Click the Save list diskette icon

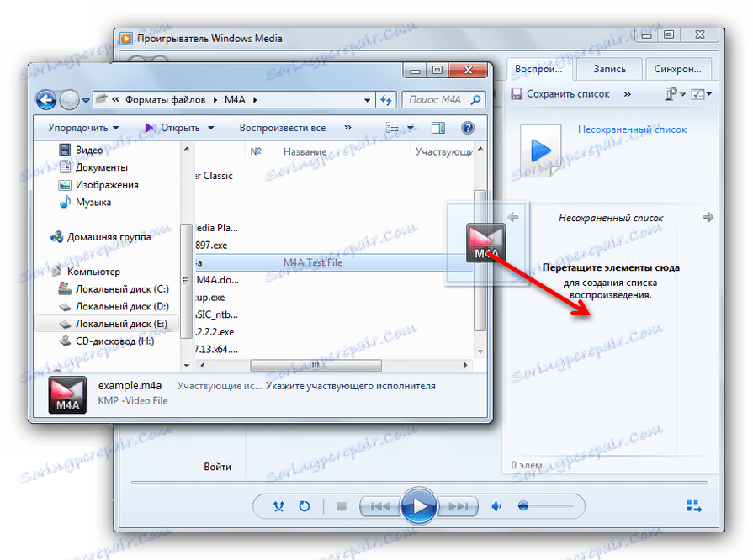click(516, 93)
